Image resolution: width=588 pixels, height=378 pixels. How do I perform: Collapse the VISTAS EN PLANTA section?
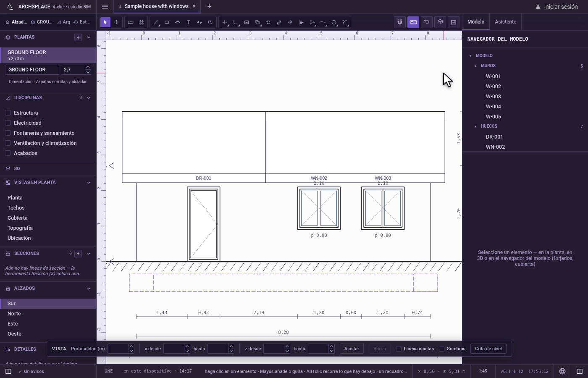[x=89, y=183]
